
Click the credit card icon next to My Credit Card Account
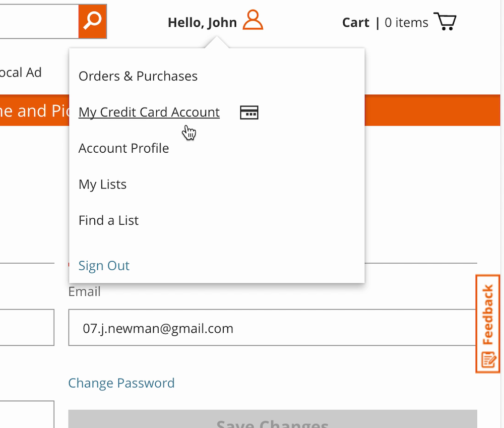coord(249,112)
